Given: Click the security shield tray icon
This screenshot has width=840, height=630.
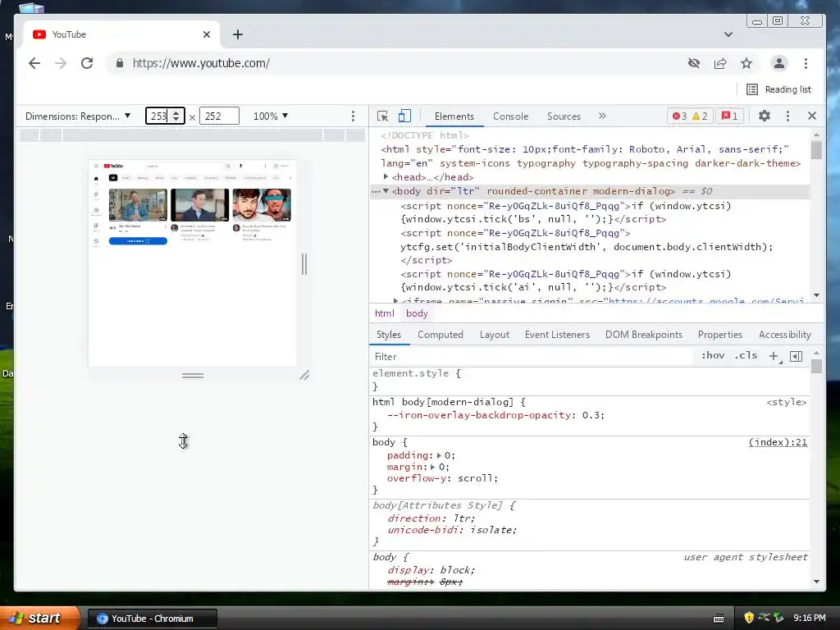Looking at the screenshot, I should click(x=749, y=618).
